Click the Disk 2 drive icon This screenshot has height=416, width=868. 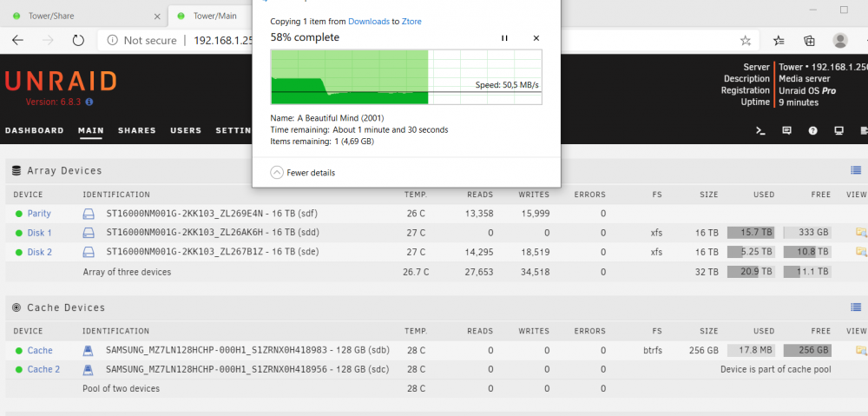click(x=89, y=252)
